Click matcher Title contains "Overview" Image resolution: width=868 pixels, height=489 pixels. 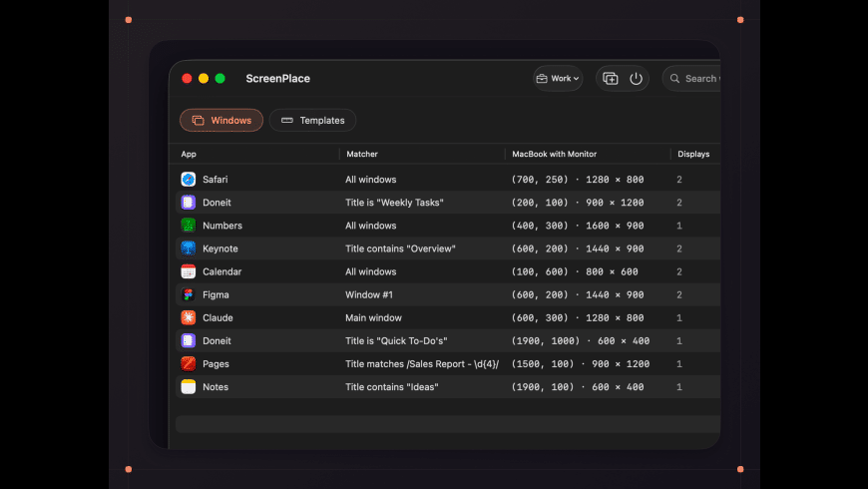(x=400, y=248)
